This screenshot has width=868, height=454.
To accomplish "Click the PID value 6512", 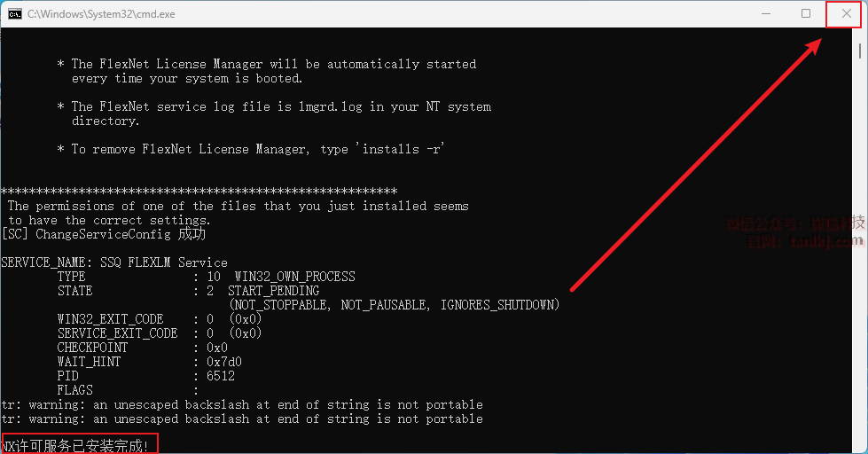I will pyautogui.click(x=221, y=376).
